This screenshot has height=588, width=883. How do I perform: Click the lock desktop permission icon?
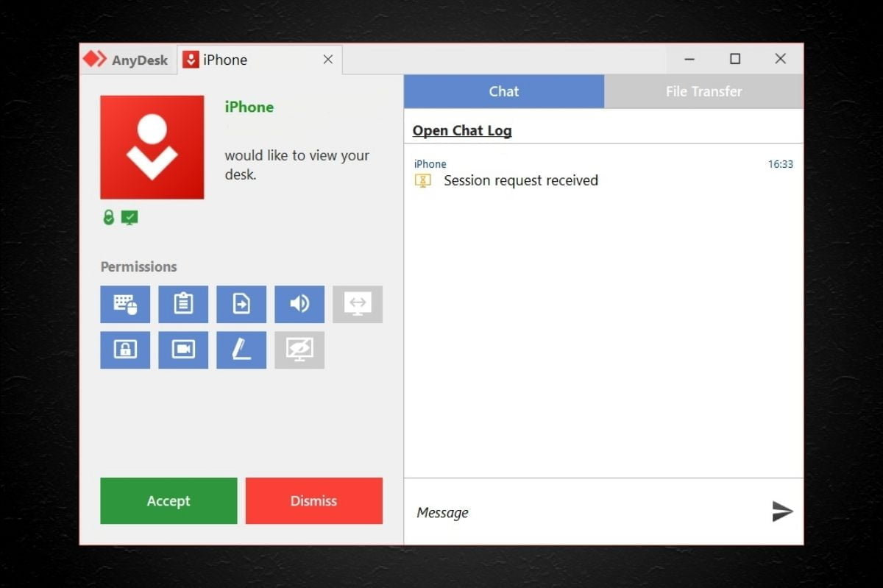(125, 350)
